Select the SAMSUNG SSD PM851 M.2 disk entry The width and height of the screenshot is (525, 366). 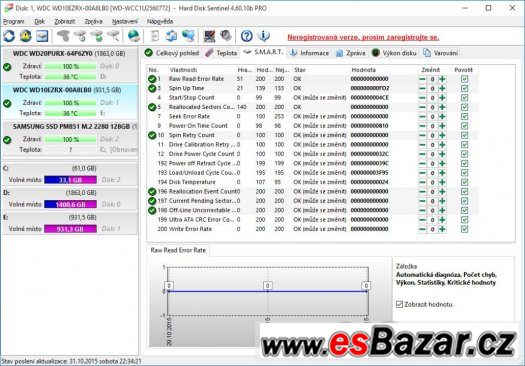(70, 138)
